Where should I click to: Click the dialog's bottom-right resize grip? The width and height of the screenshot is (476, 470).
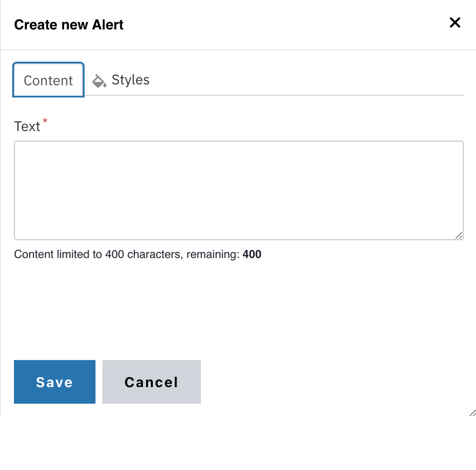[473, 413]
